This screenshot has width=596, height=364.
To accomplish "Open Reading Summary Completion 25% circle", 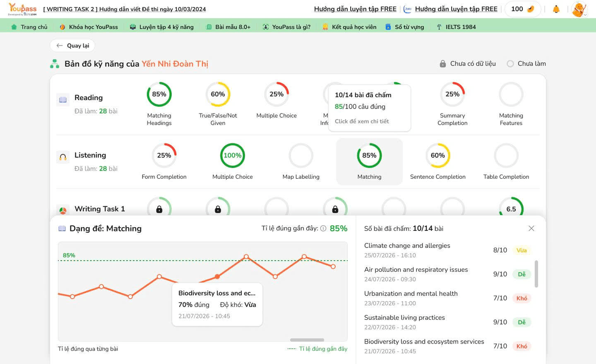I will pyautogui.click(x=453, y=94).
